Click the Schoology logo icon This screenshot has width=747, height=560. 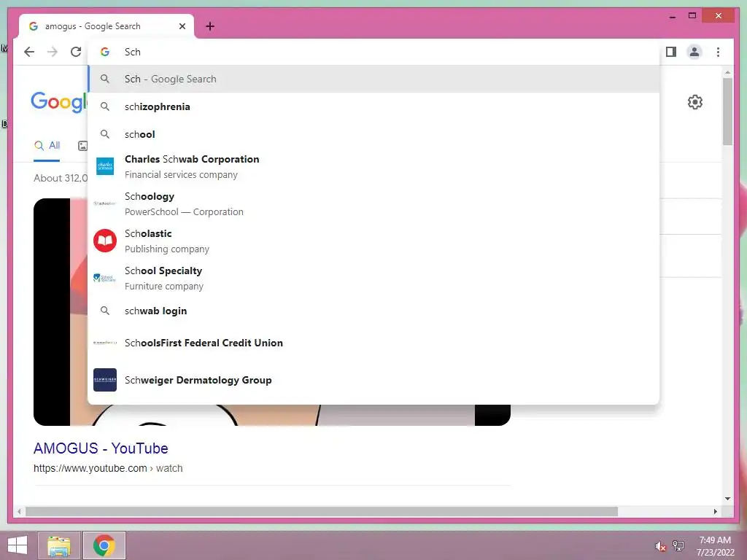105,203
